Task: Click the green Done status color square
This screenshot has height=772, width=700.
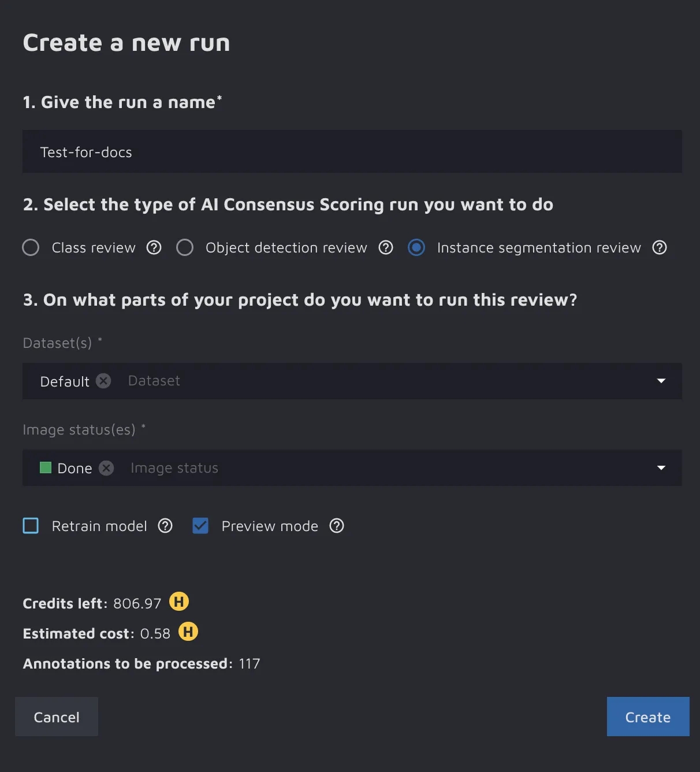Action: 46,467
